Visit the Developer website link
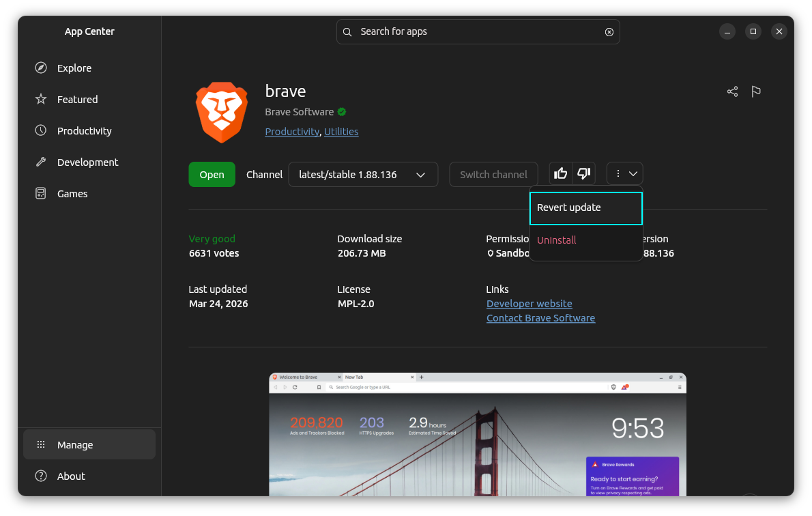Image resolution: width=812 pixels, height=516 pixels. 529,303
